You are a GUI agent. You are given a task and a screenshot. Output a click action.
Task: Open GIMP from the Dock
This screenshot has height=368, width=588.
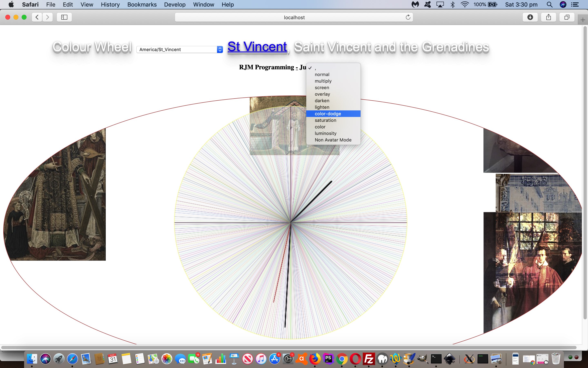[423, 359]
